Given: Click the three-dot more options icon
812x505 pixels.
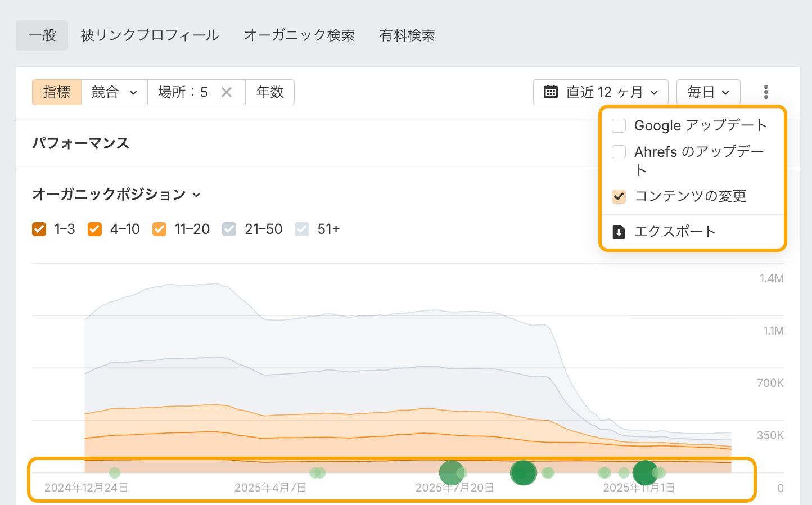Looking at the screenshot, I should click(766, 92).
